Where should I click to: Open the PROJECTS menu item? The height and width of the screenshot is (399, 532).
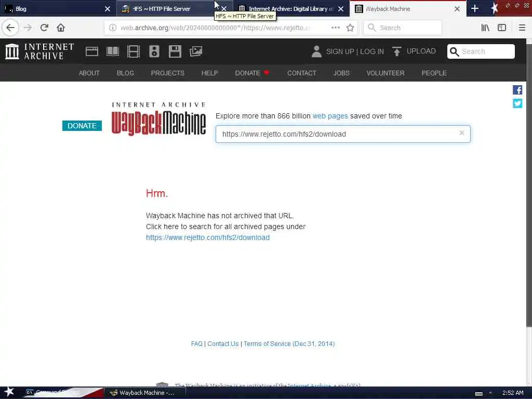pos(168,73)
